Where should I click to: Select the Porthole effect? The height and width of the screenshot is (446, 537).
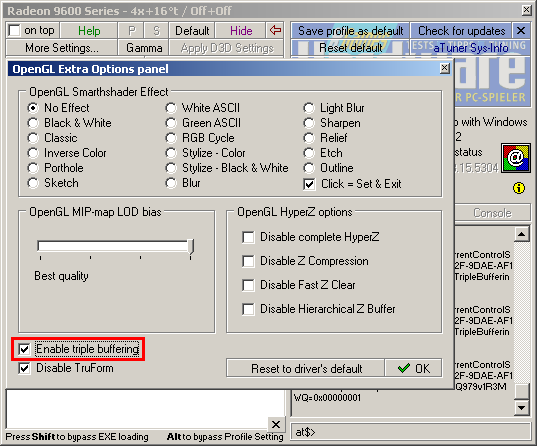[33, 168]
